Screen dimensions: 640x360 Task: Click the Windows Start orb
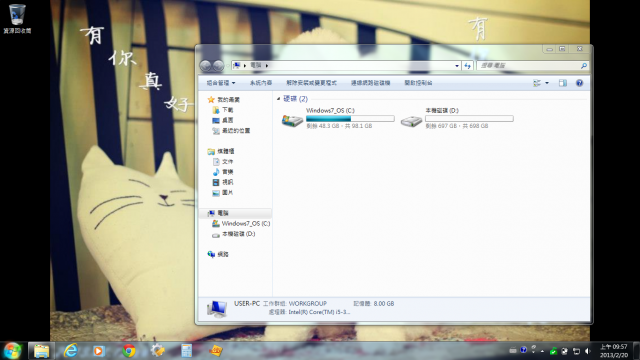pyautogui.click(x=12, y=351)
